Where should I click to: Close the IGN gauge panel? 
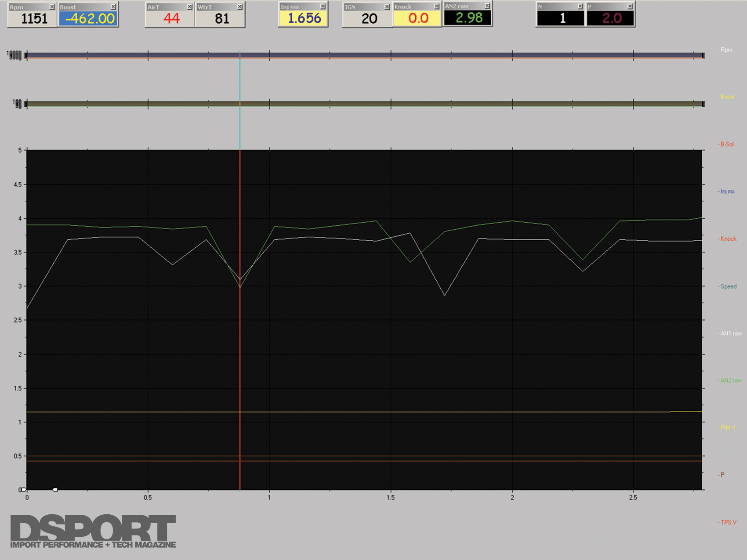pyautogui.click(x=387, y=7)
